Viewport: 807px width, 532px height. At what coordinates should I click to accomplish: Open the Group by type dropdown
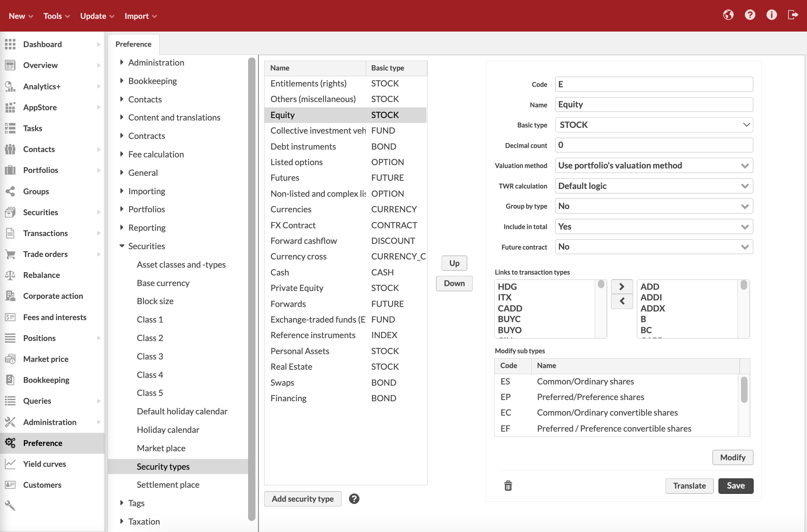(652, 206)
